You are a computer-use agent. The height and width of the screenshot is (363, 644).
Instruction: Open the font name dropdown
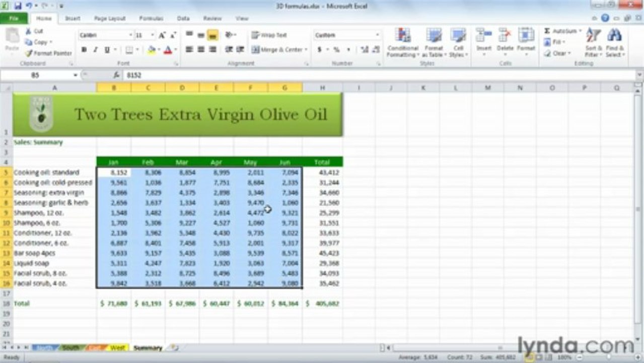[x=130, y=35]
